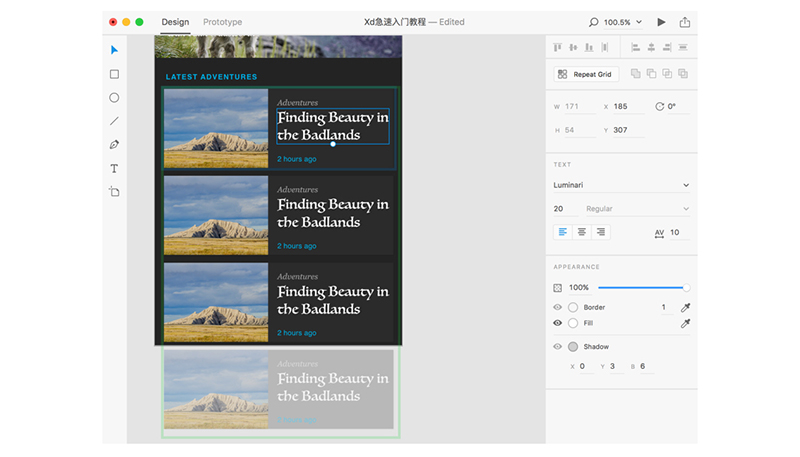Open the Regular font style dropdown
The width and height of the screenshot is (800, 457).
pyautogui.click(x=637, y=209)
